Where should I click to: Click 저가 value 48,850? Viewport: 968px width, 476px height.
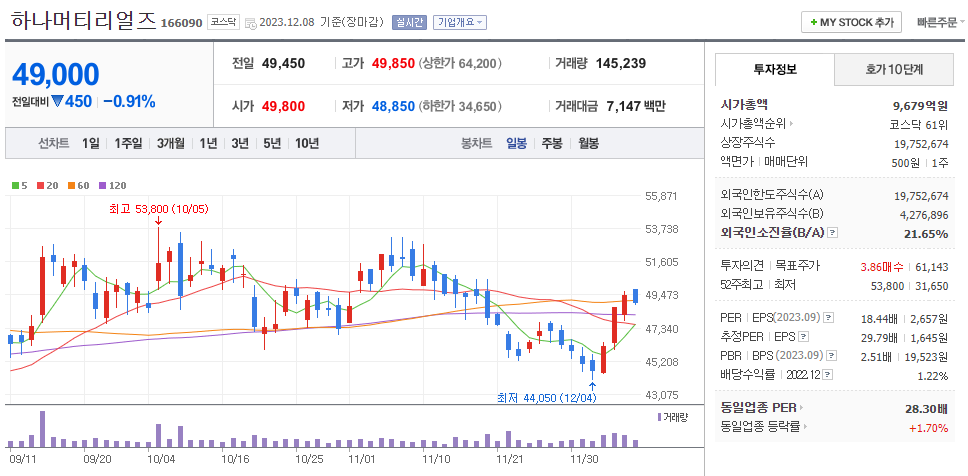pyautogui.click(x=393, y=106)
